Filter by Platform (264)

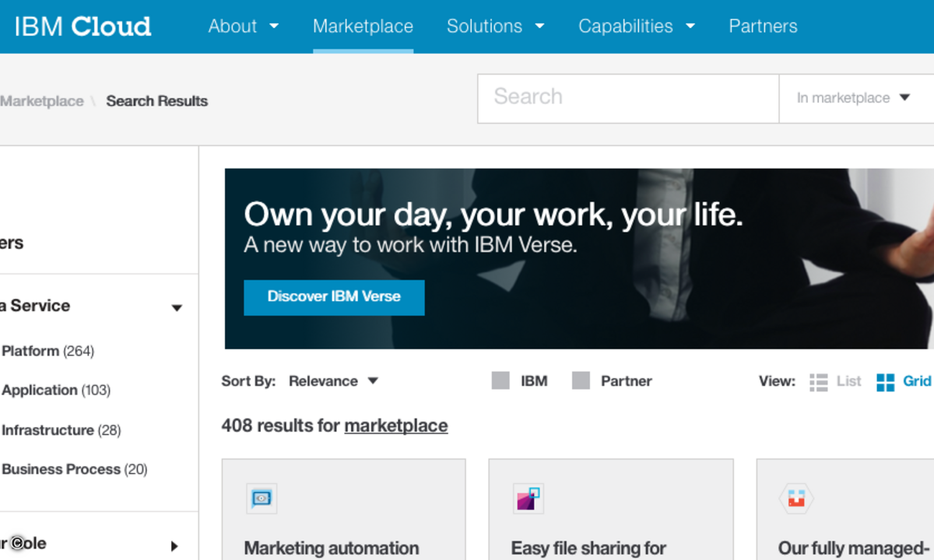coord(47,351)
